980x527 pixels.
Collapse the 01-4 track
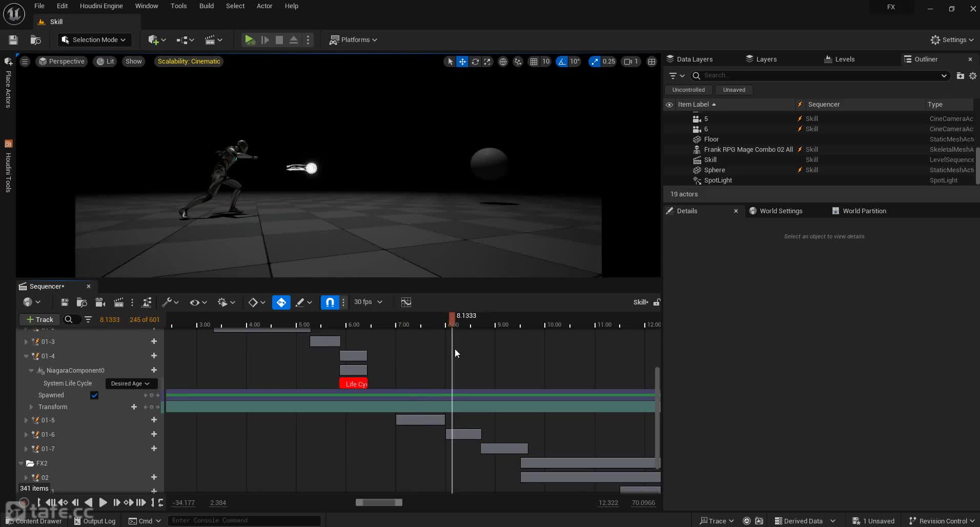pyautogui.click(x=26, y=356)
